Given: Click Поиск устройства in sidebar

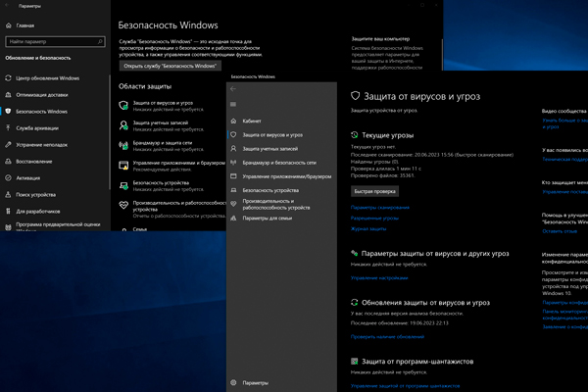Looking at the screenshot, I should pos(36,195).
